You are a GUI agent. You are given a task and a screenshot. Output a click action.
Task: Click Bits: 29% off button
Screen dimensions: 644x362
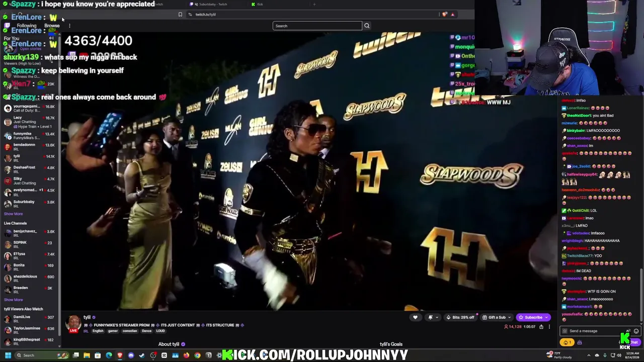460,317
